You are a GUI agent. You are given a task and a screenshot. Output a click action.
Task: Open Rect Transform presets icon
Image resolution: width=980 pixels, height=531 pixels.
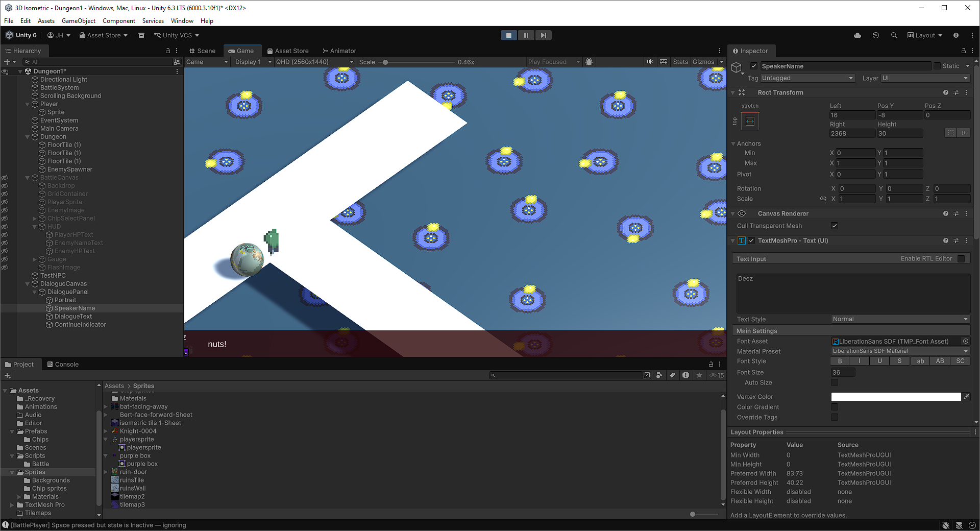tap(956, 92)
